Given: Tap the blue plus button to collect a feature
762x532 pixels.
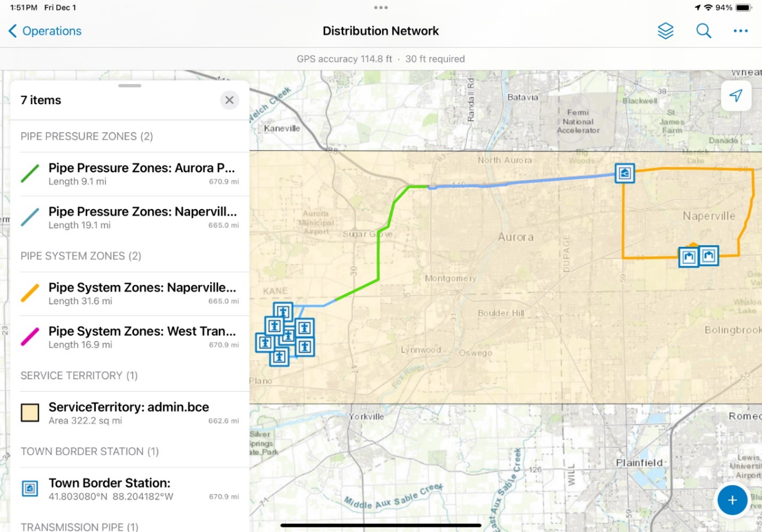Looking at the screenshot, I should pyautogui.click(x=732, y=500).
